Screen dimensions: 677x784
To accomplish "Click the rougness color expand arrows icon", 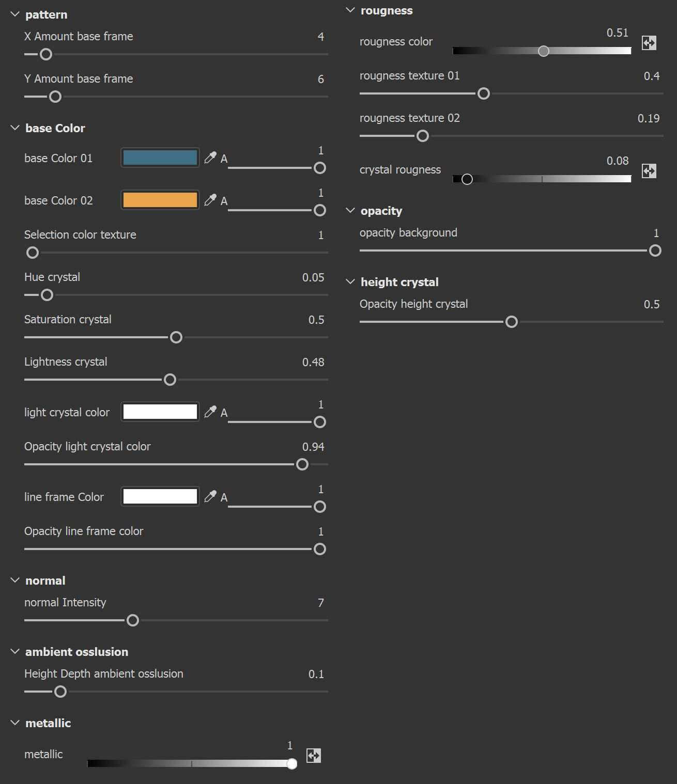I will tap(649, 43).
